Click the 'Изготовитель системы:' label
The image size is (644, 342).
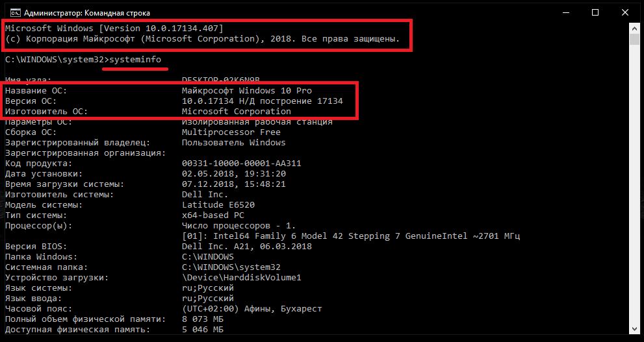coord(60,195)
